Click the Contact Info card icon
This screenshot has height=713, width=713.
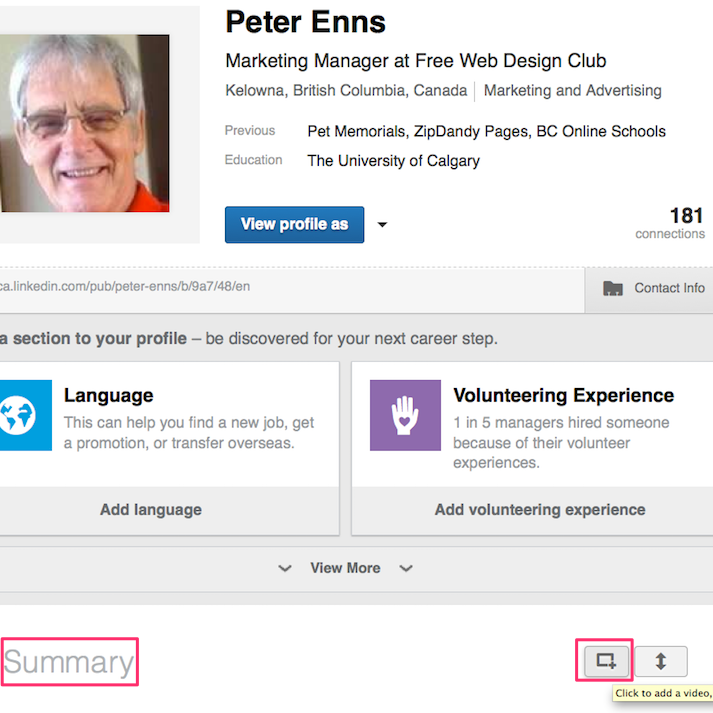tap(613, 288)
